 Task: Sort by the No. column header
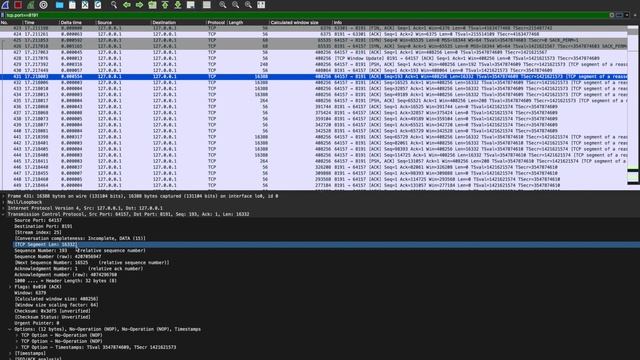coord(11,22)
